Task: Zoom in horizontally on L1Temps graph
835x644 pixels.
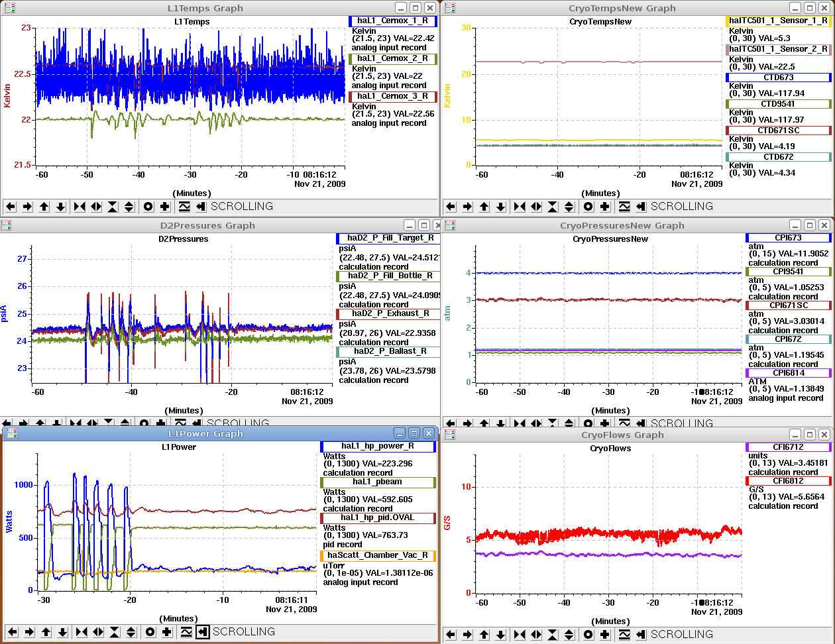Action: 80,207
